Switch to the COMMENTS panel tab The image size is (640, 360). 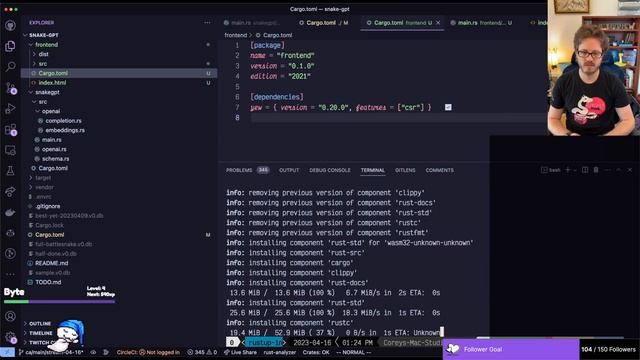click(440, 170)
